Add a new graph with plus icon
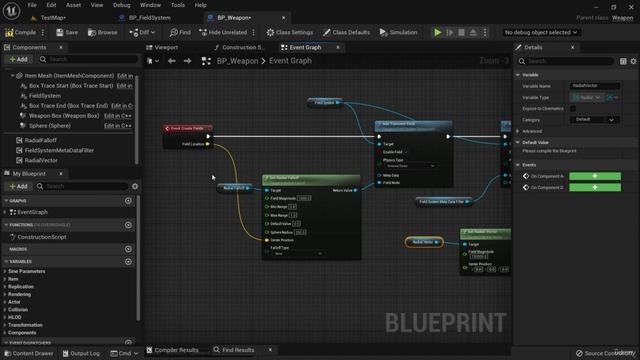Screen dimensions: 640x360 tap(128, 201)
